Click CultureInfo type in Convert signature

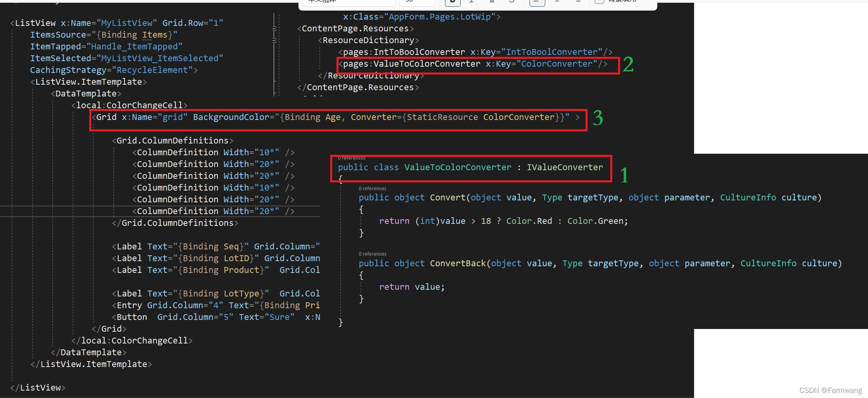click(748, 198)
